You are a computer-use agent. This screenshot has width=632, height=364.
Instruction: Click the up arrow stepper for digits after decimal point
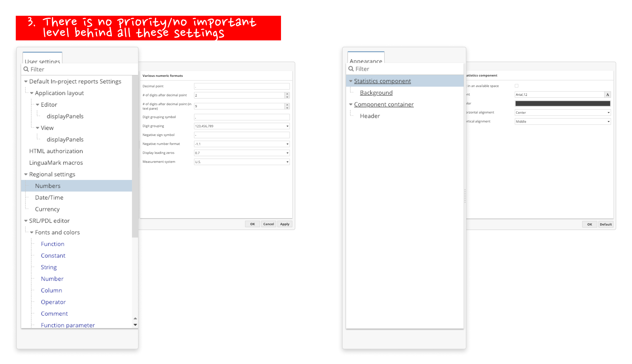tap(287, 94)
